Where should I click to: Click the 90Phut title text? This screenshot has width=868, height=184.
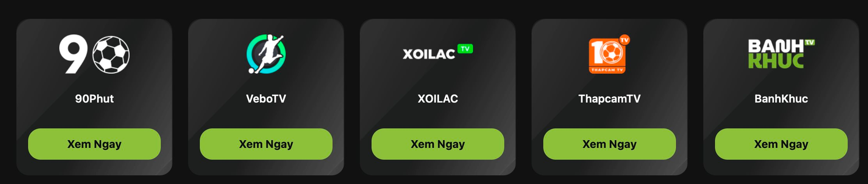[94, 99]
